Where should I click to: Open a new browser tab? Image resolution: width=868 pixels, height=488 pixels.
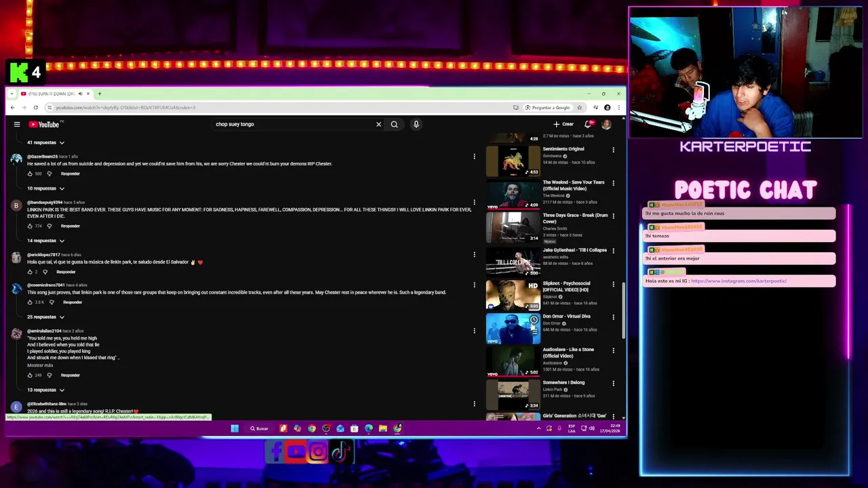(99, 94)
